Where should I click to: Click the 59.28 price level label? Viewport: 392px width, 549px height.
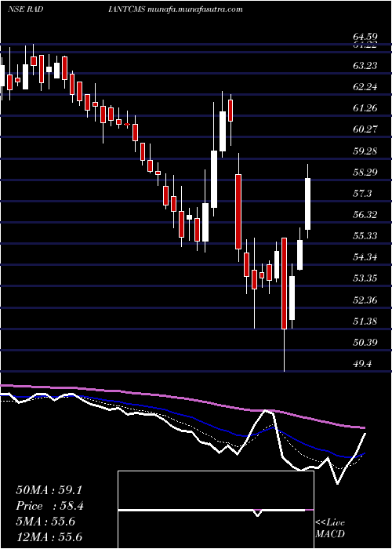pyautogui.click(x=365, y=151)
